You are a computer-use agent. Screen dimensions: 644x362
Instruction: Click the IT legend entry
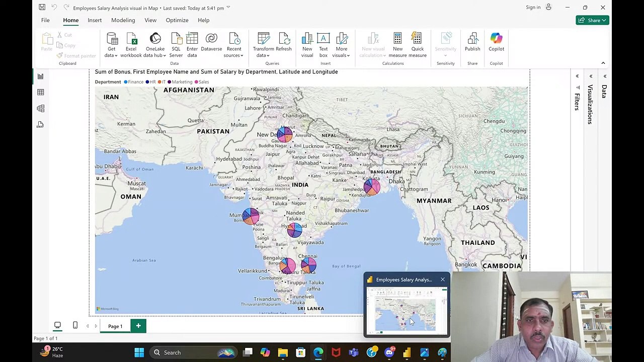[162, 82]
